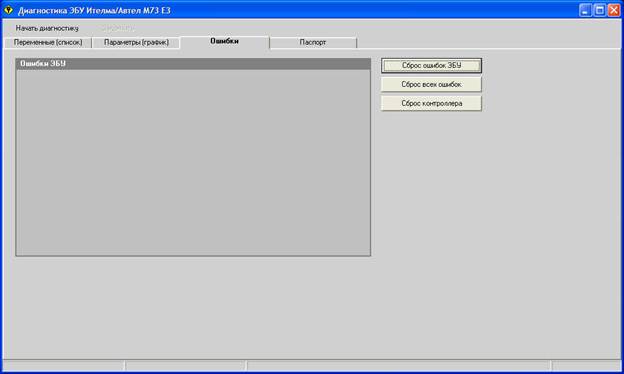Maximize the diagnostics window
Screen dimensions: 624x374
(x=599, y=10)
